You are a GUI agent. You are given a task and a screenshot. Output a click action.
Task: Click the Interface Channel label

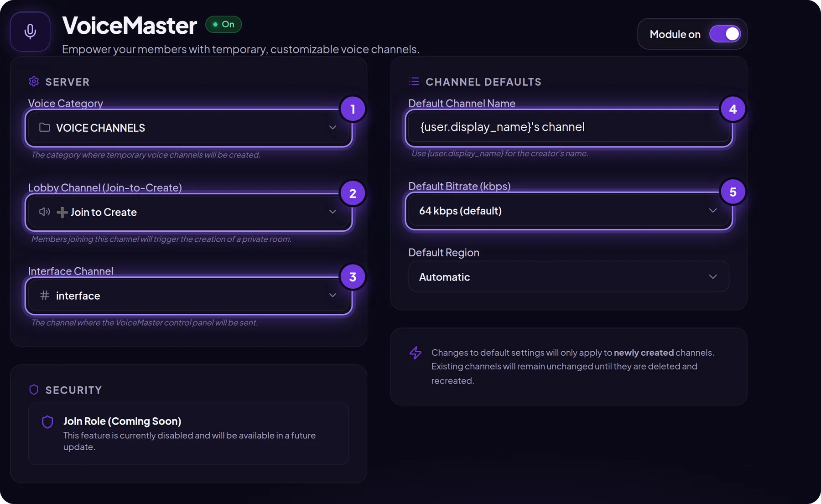(x=71, y=271)
